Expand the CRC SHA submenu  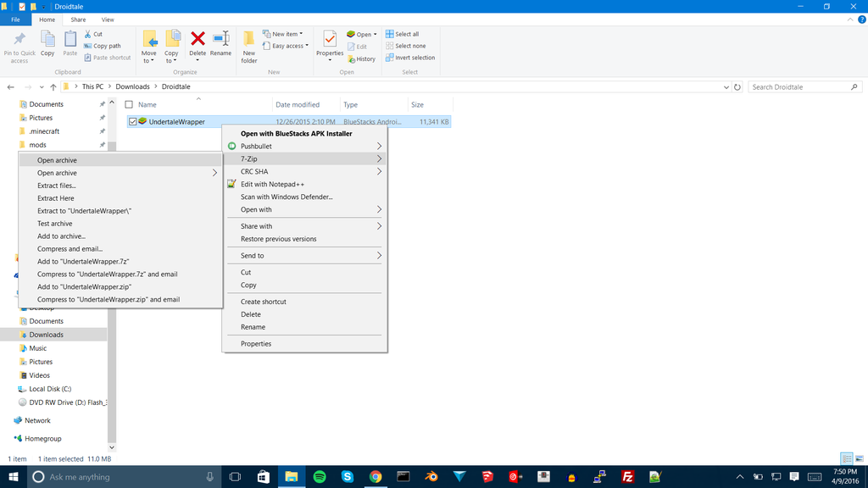click(305, 171)
